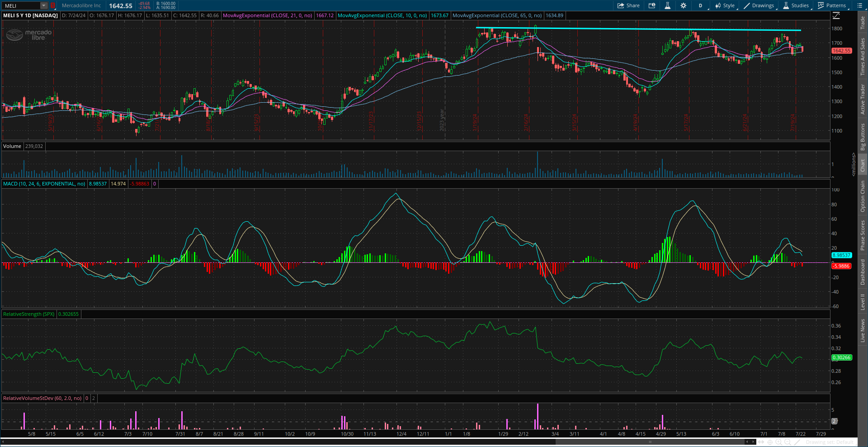Click the MovAvgExponential (CLOSE, 10, 0, no) label

click(x=382, y=15)
